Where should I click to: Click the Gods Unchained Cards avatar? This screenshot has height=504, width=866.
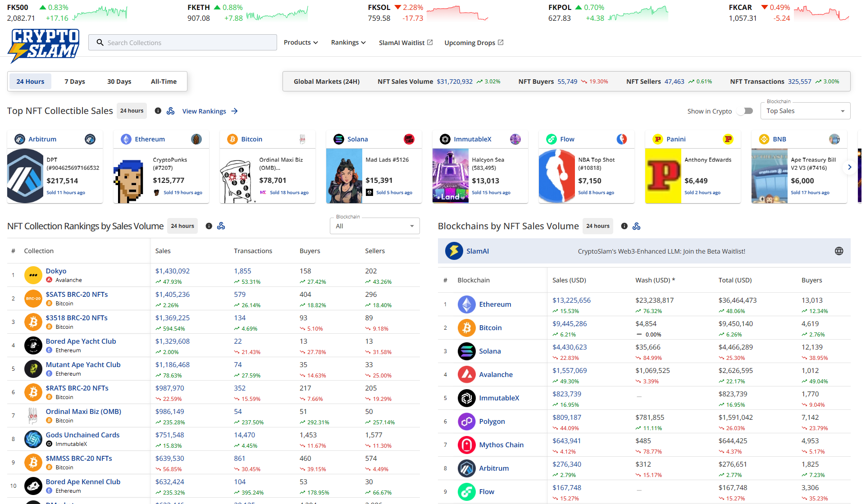[33, 439]
